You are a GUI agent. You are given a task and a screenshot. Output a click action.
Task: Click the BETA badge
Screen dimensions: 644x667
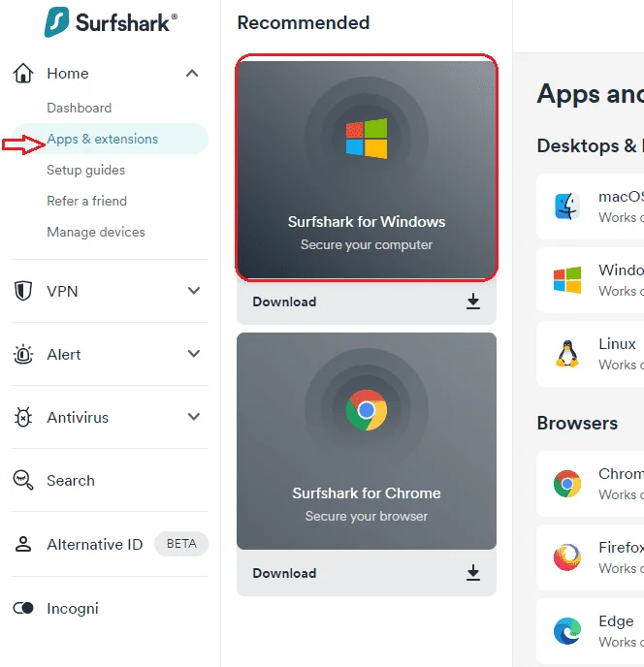tap(181, 544)
